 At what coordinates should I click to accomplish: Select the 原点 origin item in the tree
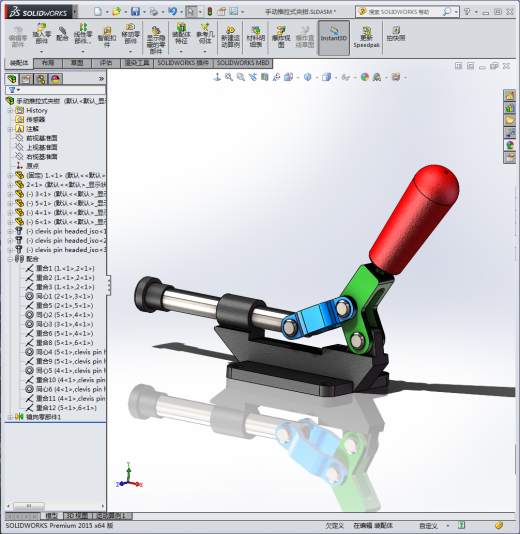pyautogui.click(x=28, y=166)
